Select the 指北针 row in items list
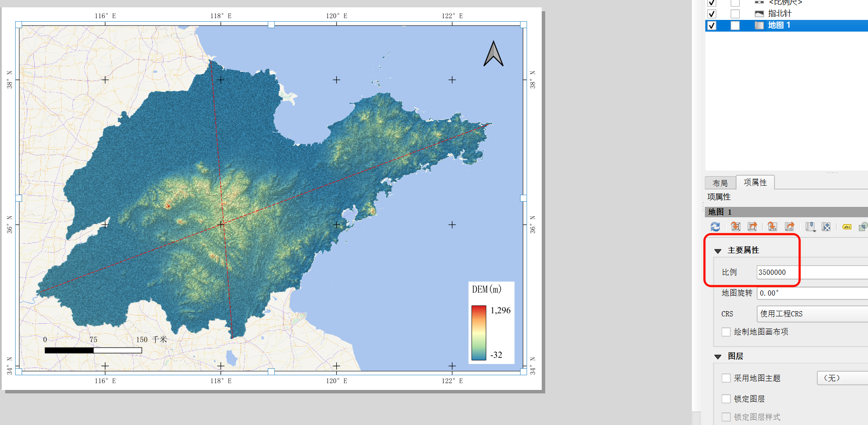Viewport: 868px width, 425px height. tap(787, 13)
